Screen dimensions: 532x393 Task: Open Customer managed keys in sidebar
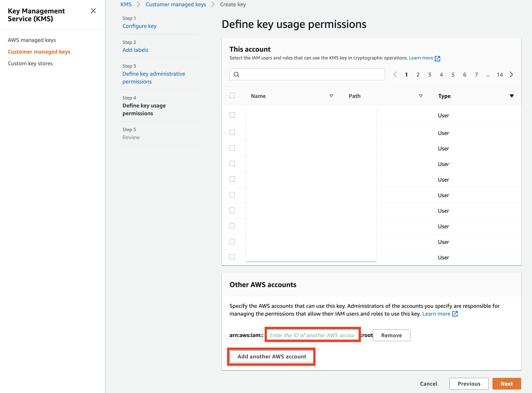click(39, 52)
